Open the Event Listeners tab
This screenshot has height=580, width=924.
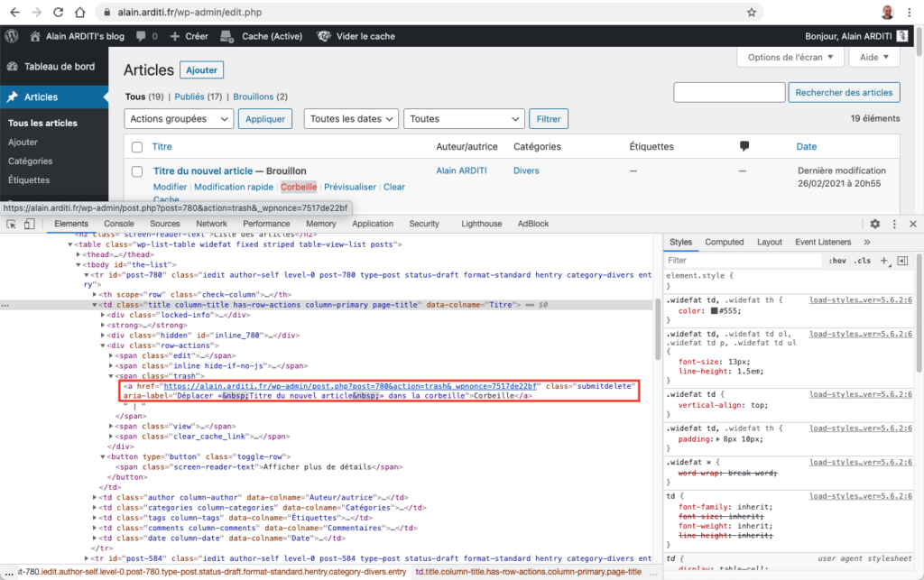point(823,242)
